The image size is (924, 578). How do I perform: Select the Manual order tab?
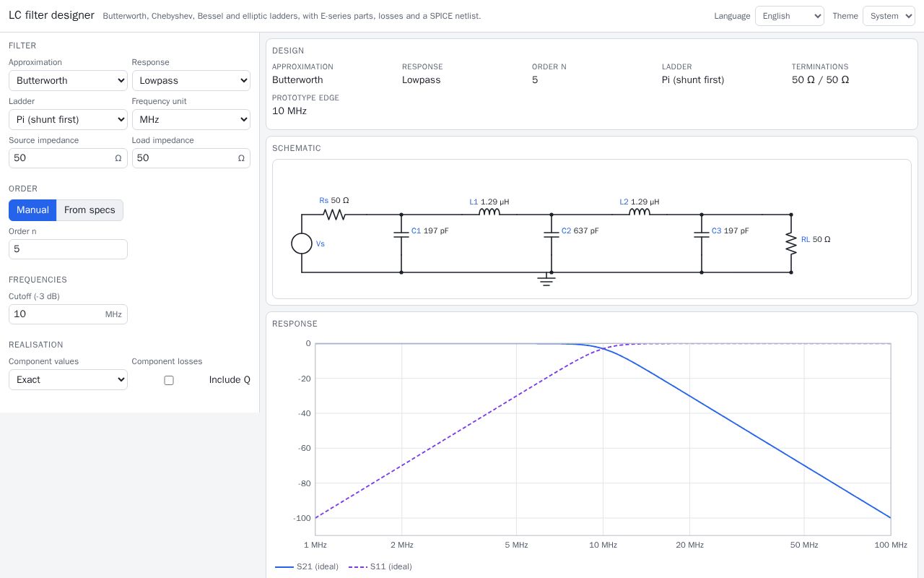(x=32, y=210)
